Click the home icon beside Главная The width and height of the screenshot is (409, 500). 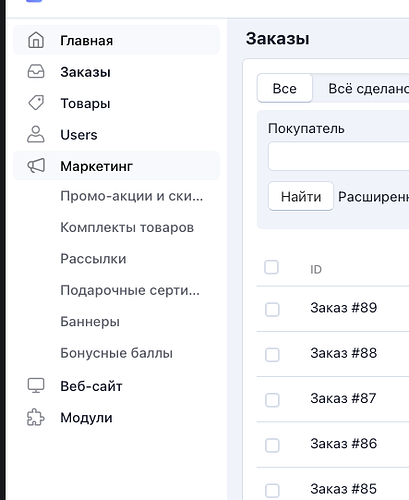36,40
